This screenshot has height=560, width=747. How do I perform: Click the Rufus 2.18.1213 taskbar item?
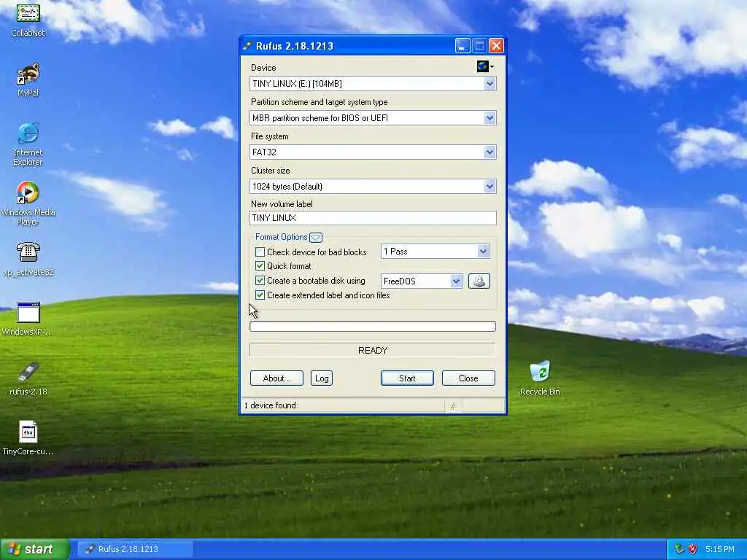135,549
